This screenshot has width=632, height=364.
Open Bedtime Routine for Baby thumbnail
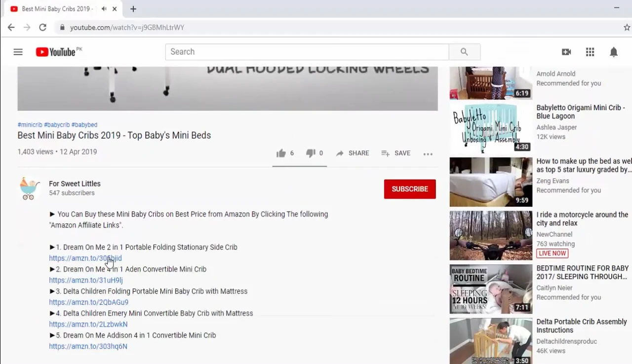coord(491,289)
